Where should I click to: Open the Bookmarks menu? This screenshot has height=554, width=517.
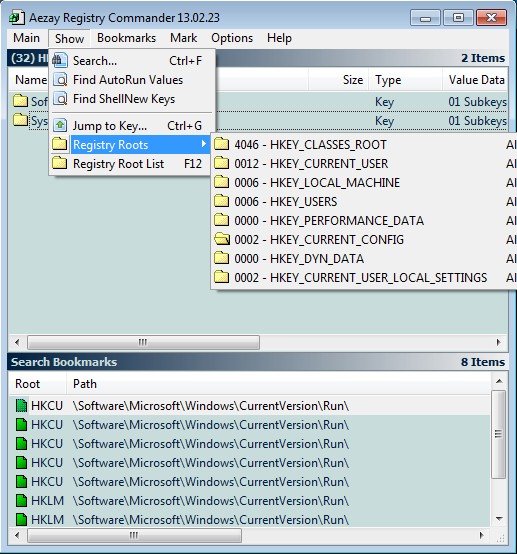click(x=127, y=38)
